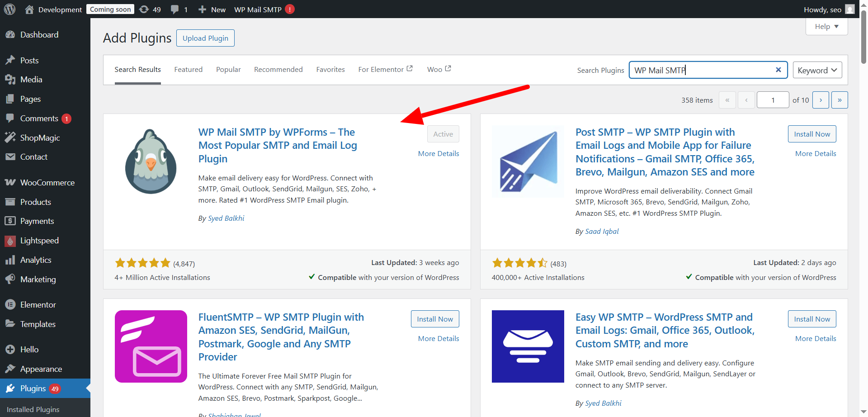View More Details for WP Mail SMTP
The image size is (868, 417).
coord(439,154)
